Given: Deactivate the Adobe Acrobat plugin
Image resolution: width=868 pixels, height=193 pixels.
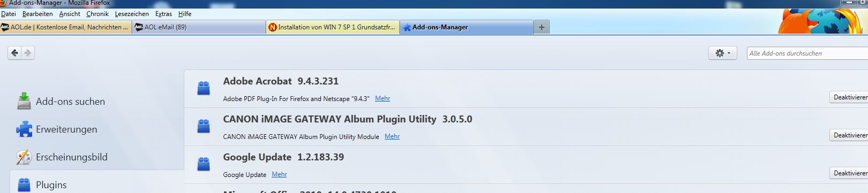Looking at the screenshot, I should click(x=849, y=97).
